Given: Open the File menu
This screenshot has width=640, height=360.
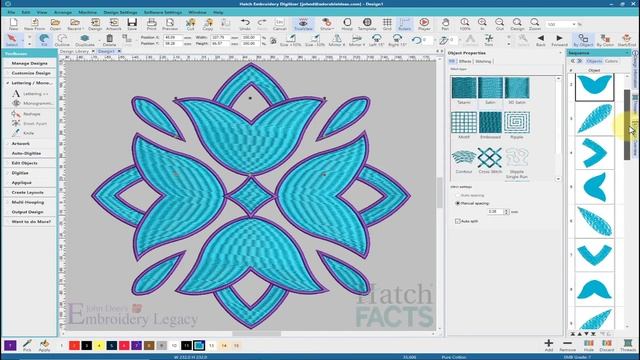Looking at the screenshot, I should [x=11, y=12].
